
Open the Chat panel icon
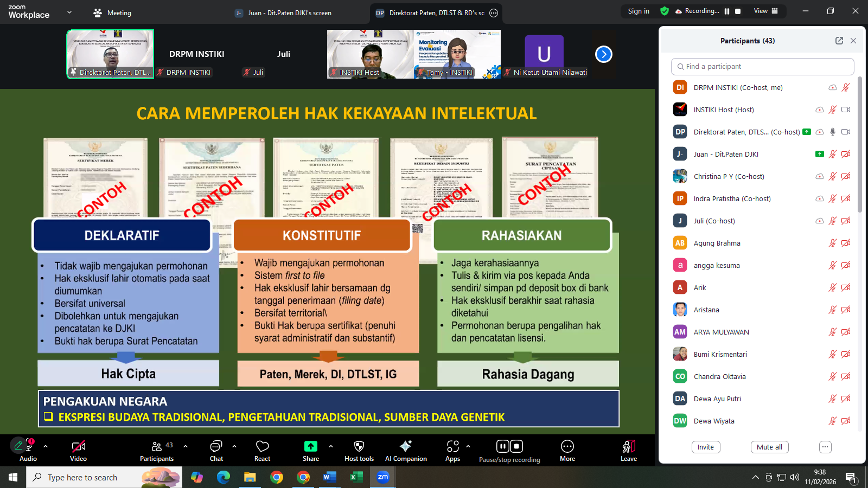point(216,446)
